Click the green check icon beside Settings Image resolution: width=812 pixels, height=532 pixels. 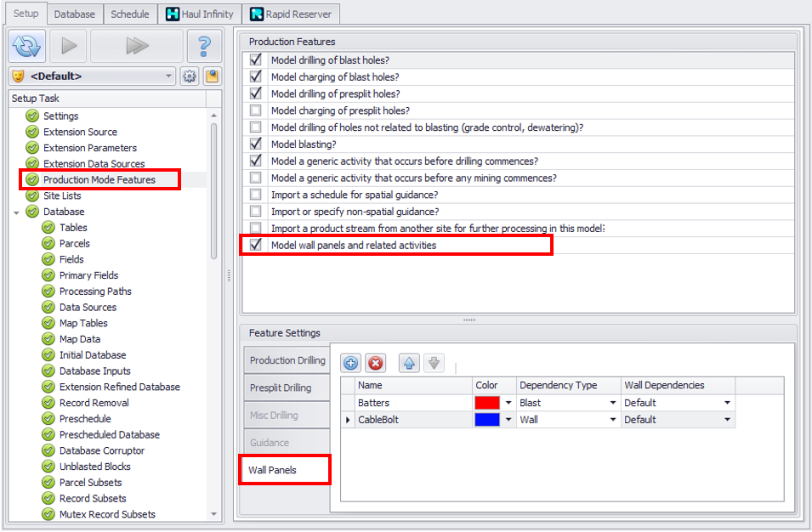32,116
